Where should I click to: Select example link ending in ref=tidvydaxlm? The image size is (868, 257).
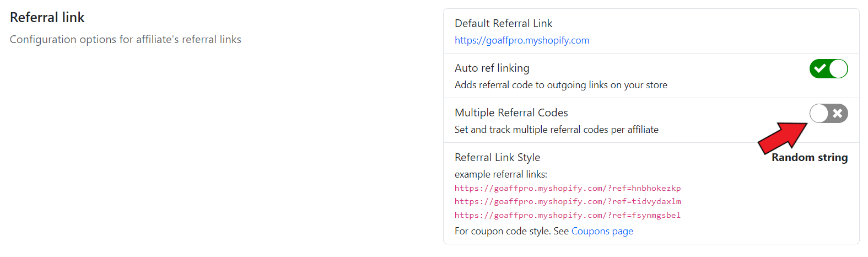(567, 201)
